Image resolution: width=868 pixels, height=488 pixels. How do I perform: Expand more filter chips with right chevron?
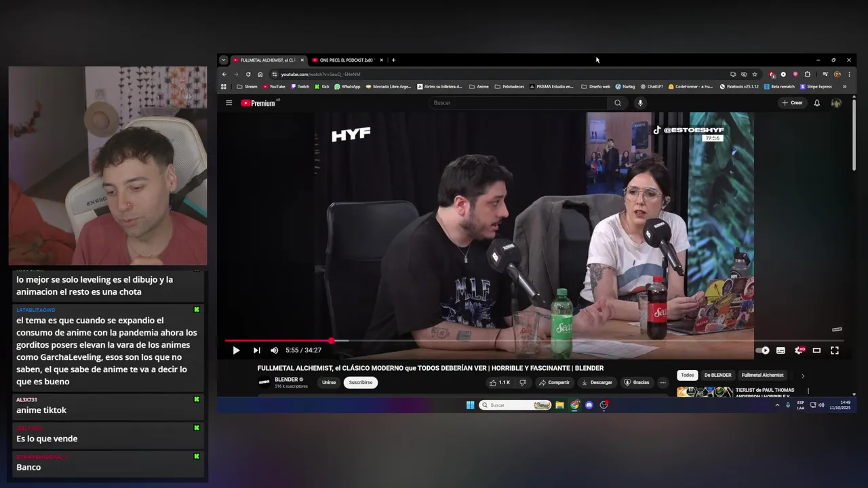click(803, 375)
